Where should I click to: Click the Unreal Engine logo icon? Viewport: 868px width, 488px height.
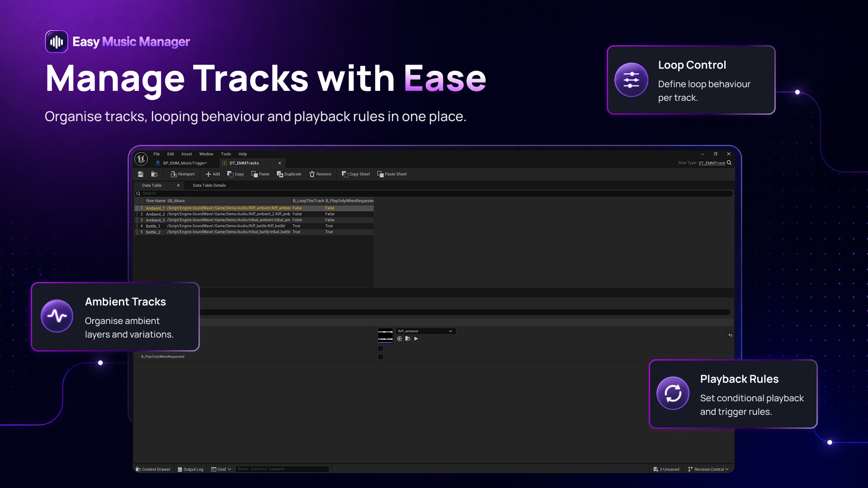[141, 159]
